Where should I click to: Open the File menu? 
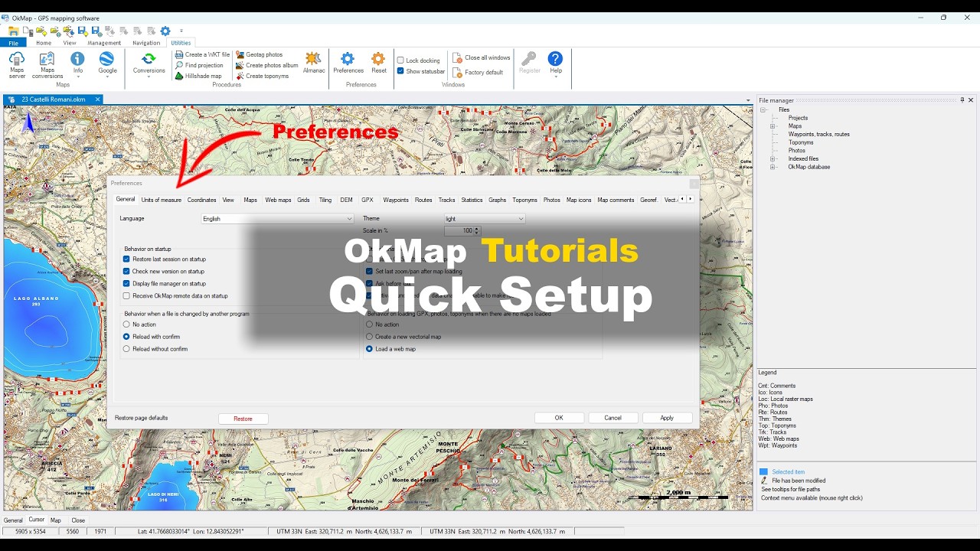[14, 43]
